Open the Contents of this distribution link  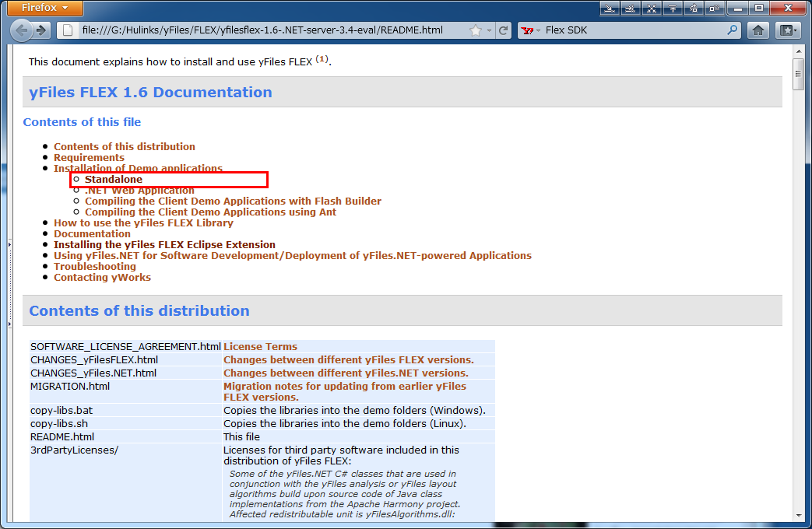125,146
